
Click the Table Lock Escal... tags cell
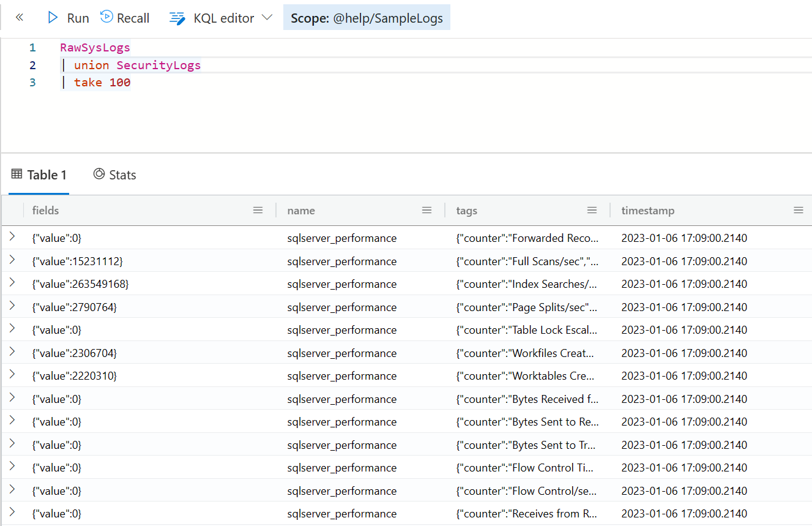click(527, 330)
